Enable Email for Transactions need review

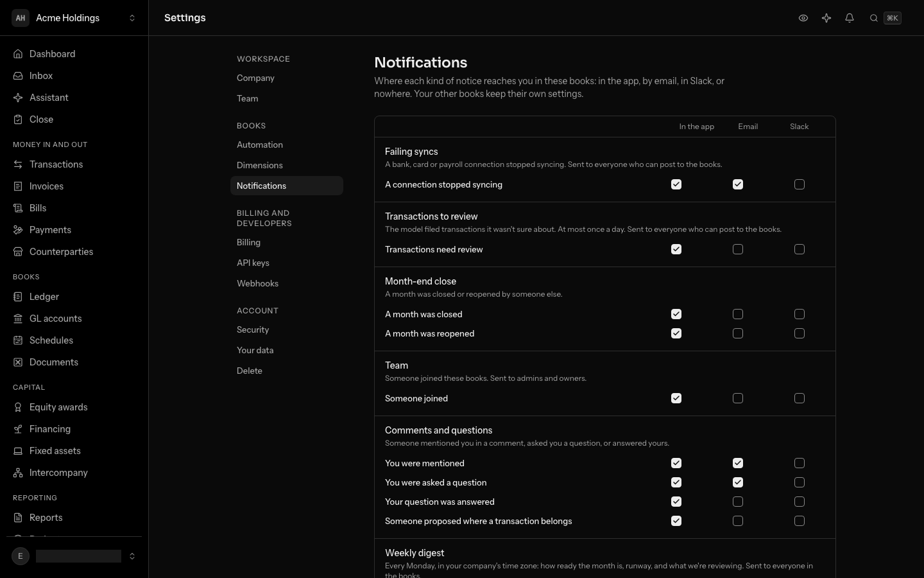click(738, 249)
